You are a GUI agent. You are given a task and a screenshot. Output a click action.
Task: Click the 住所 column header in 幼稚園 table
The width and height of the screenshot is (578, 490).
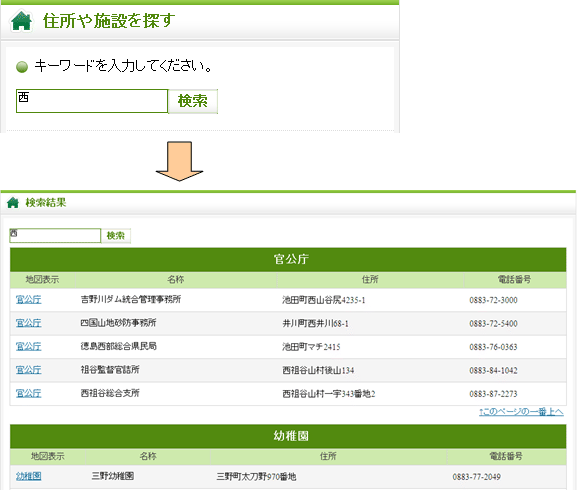tap(328, 456)
